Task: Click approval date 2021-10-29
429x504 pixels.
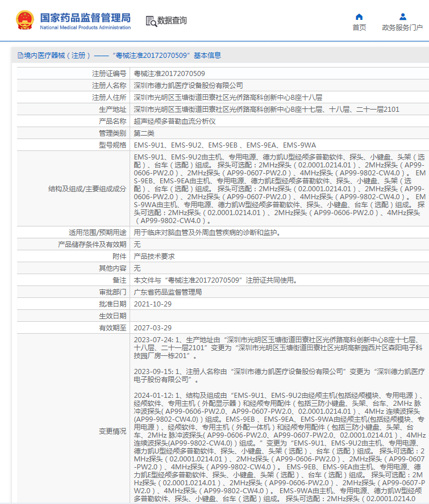Action: [152, 304]
